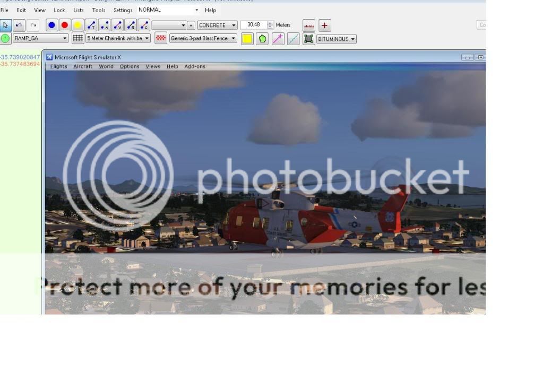
Task: Select the pointer arrow tool
Action: [x=6, y=25]
